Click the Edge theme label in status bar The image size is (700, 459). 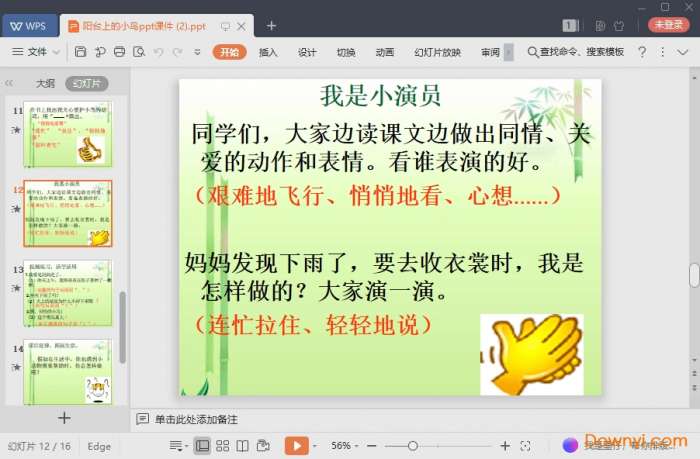[99, 446]
